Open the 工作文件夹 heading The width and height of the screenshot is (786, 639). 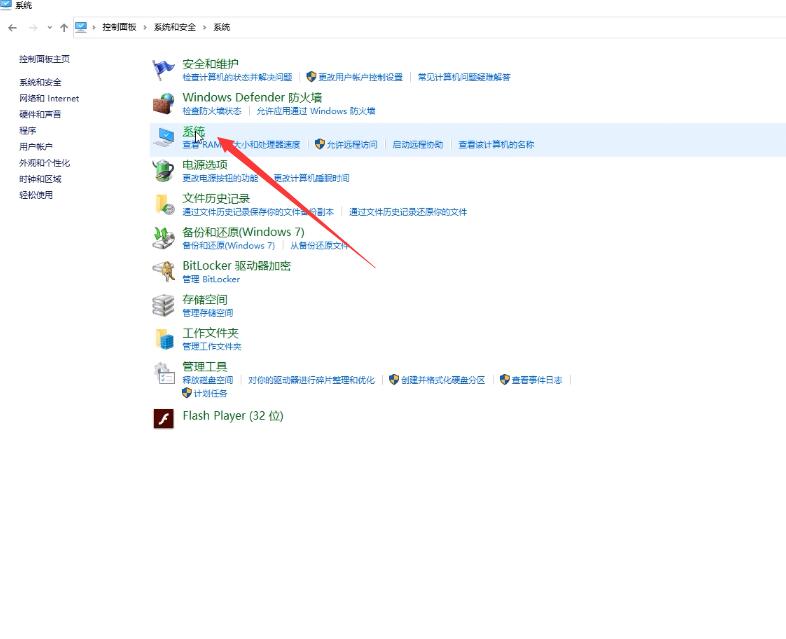pyautogui.click(x=211, y=333)
